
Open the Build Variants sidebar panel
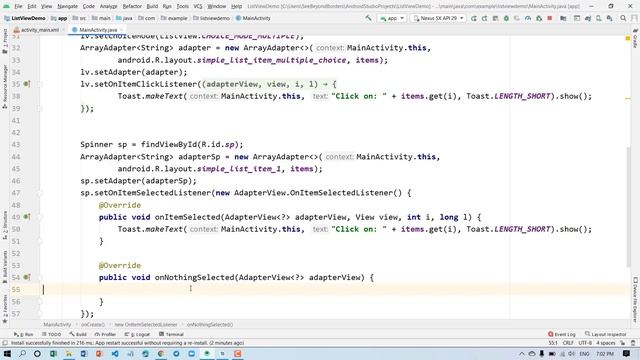tap(5, 267)
